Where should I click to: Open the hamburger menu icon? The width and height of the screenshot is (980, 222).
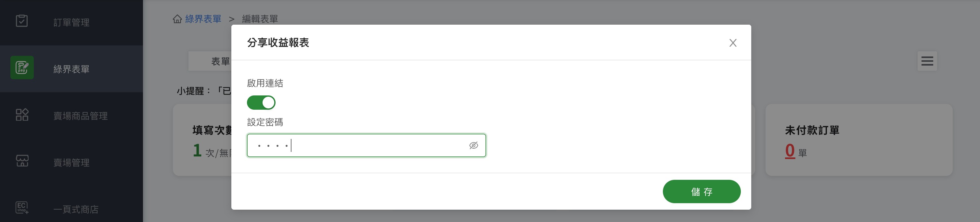[x=927, y=61]
